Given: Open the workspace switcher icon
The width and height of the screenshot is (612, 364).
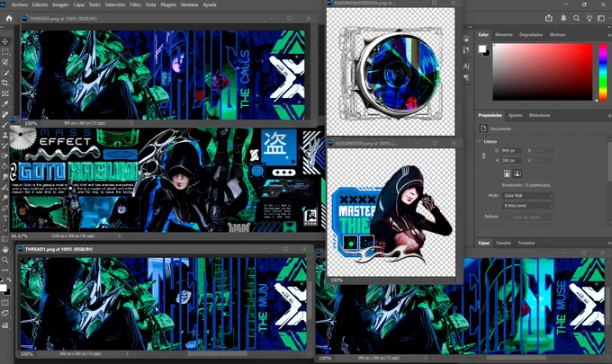Looking at the screenshot, I should [x=601, y=18].
